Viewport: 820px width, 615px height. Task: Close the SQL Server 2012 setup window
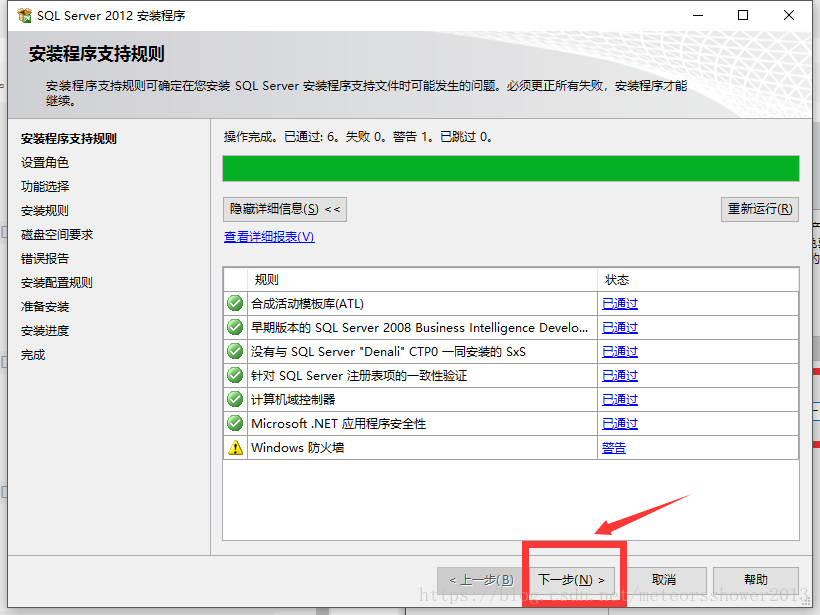[789, 16]
